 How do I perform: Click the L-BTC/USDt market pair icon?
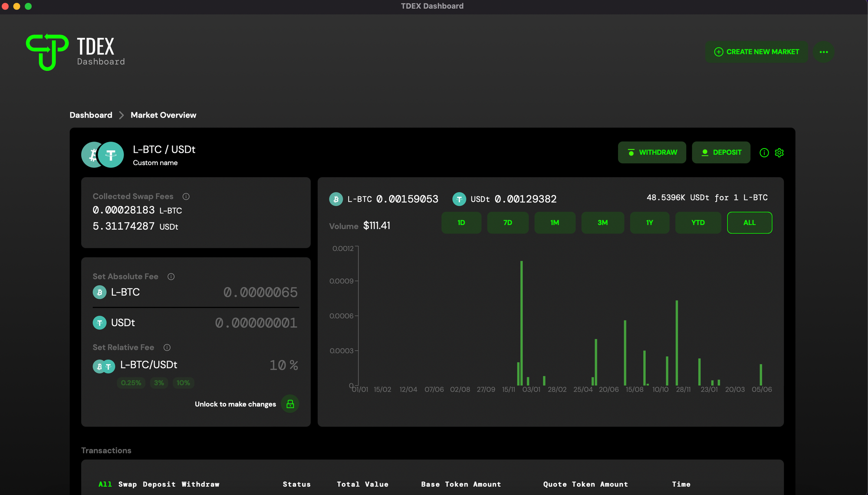[102, 155]
